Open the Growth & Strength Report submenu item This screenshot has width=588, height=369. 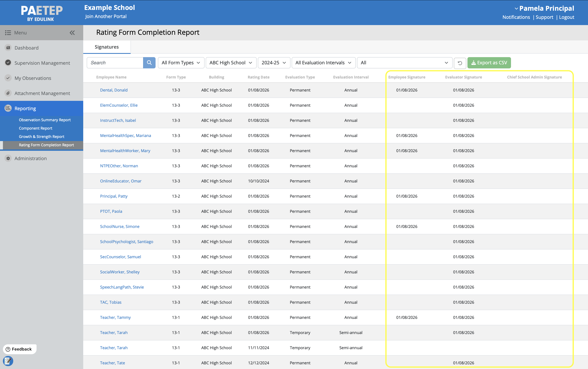point(41,137)
